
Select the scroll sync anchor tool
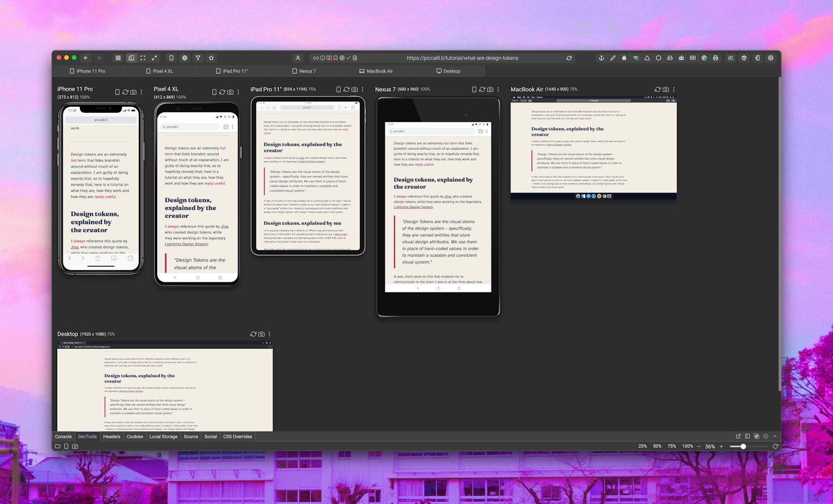point(601,58)
